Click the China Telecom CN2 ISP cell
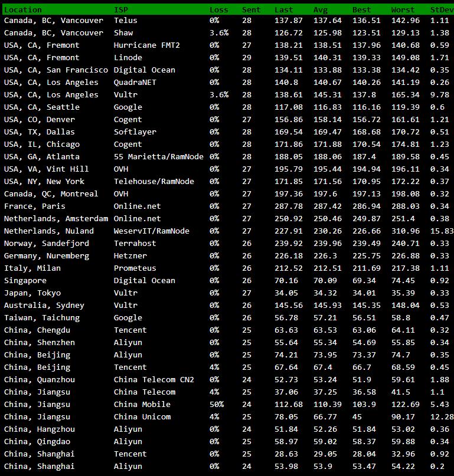Viewport: 454px width, 476px height. click(x=153, y=380)
